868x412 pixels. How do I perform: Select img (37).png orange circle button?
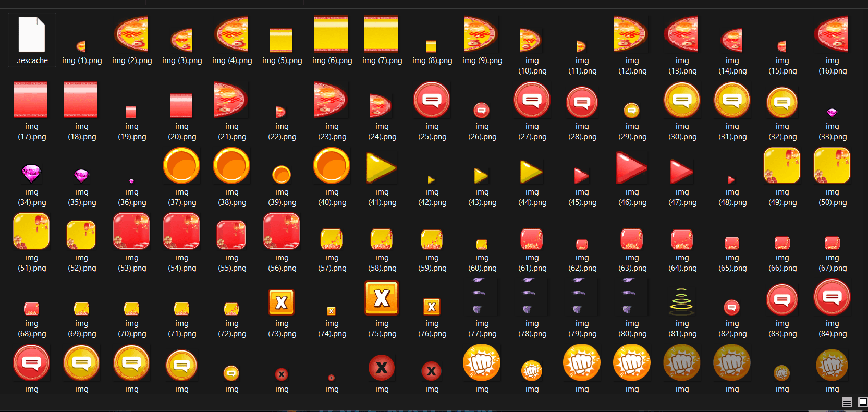pyautogui.click(x=181, y=165)
